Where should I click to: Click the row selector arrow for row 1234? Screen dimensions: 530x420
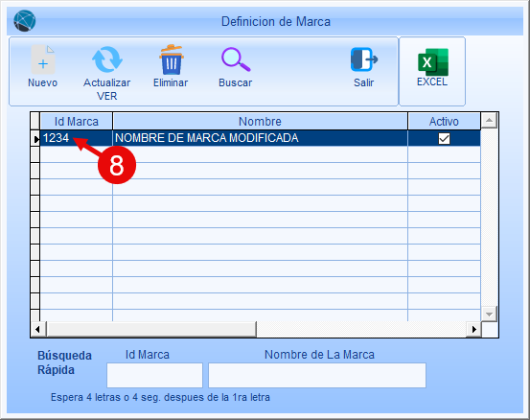[x=35, y=138]
